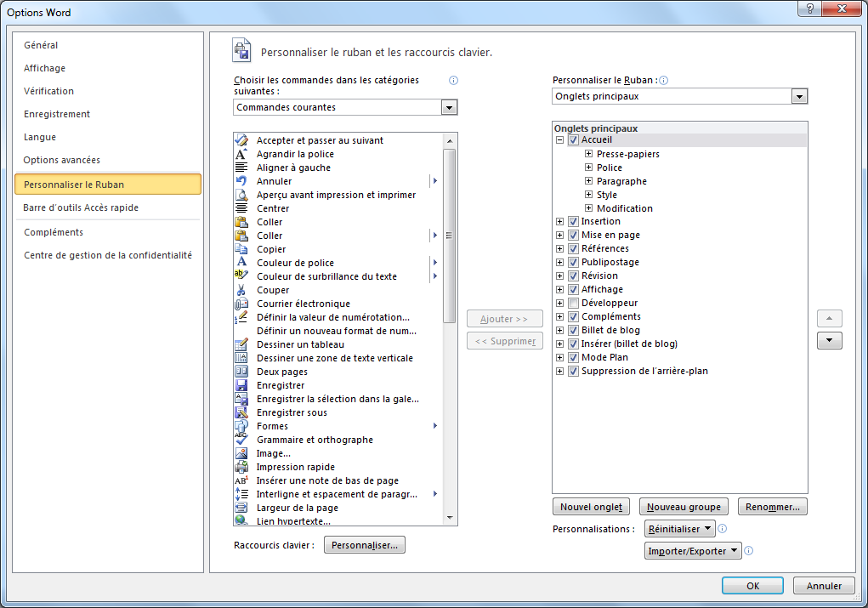Image resolution: width=868 pixels, height=608 pixels.
Task: Enable the Développeur tab checkbox
Action: coord(573,303)
